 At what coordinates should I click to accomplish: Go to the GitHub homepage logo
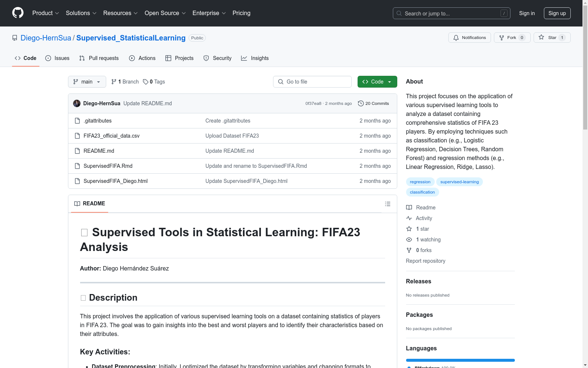pos(18,13)
